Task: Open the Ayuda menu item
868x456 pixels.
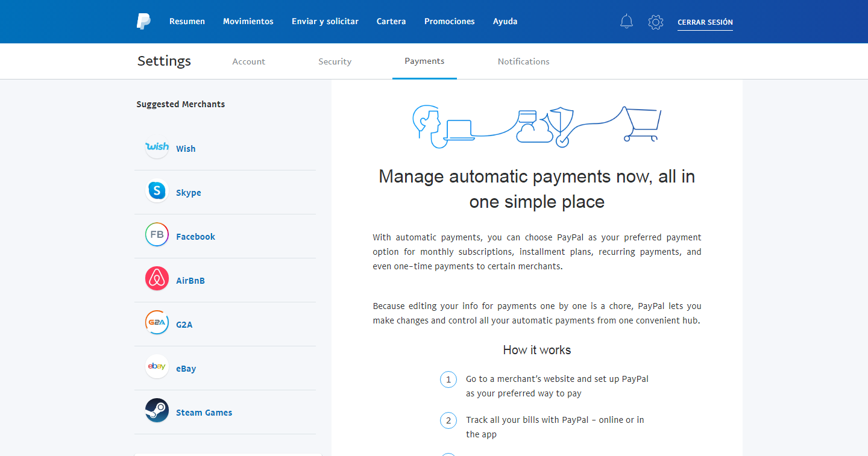Action: click(505, 22)
